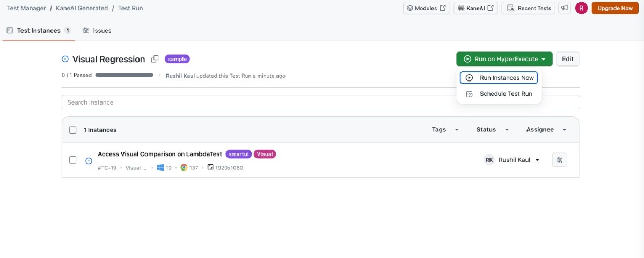Image resolution: width=644 pixels, height=258 pixels.
Task: Click the smartui tag
Action: click(239, 154)
